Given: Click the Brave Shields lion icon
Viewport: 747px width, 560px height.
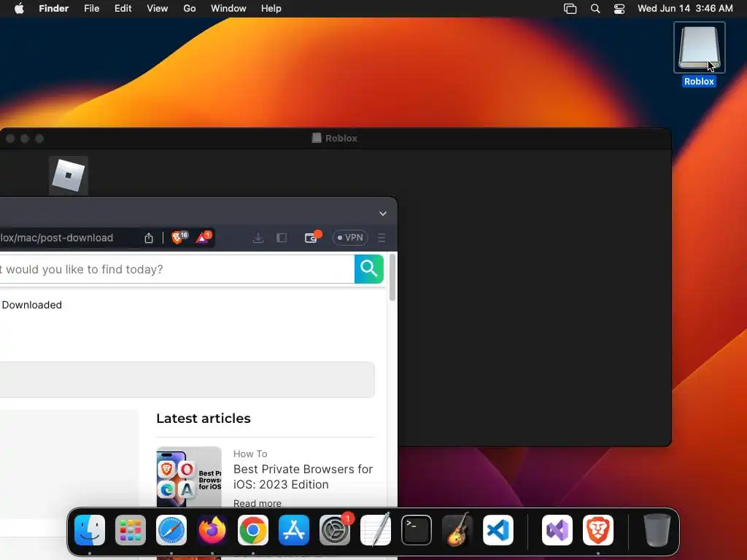Looking at the screenshot, I should 178,237.
